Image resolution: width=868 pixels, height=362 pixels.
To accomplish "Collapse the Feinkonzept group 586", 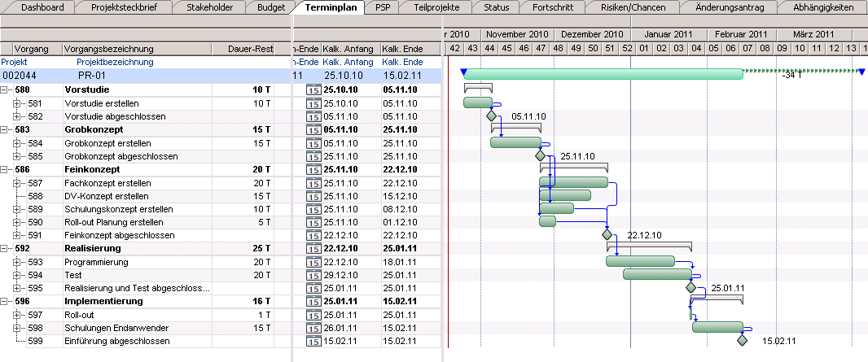I will pyautogui.click(x=4, y=170).
